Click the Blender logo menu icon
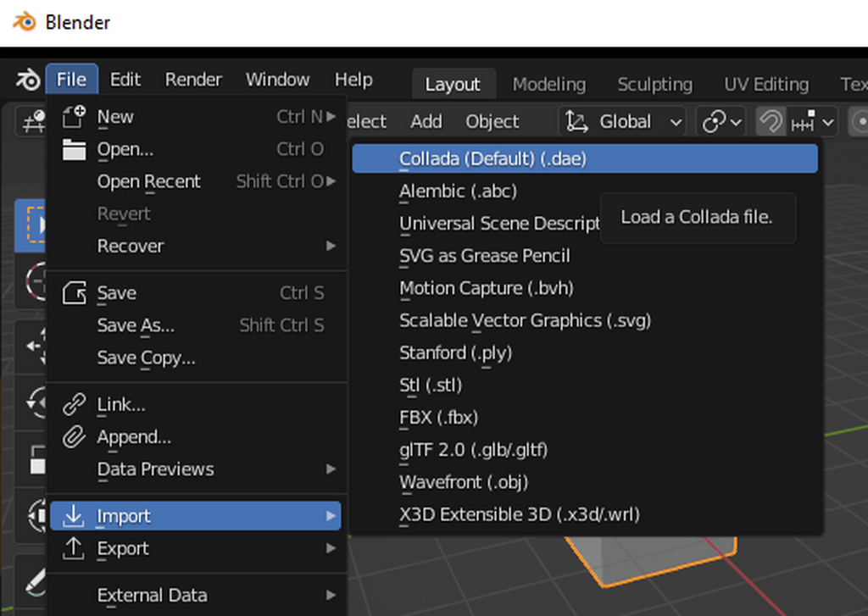Viewport: 868px width, 616px height. (28, 80)
